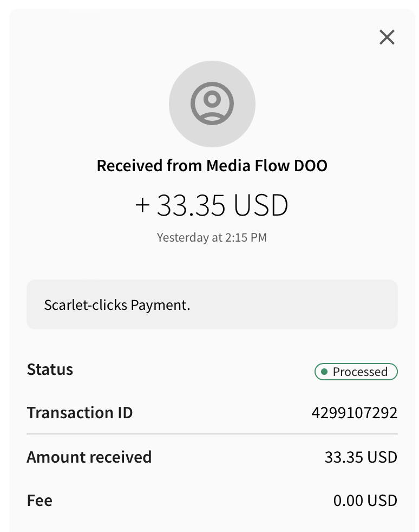The height and width of the screenshot is (532, 419).
Task: Click the green Processed status badge
Action: coord(356,372)
